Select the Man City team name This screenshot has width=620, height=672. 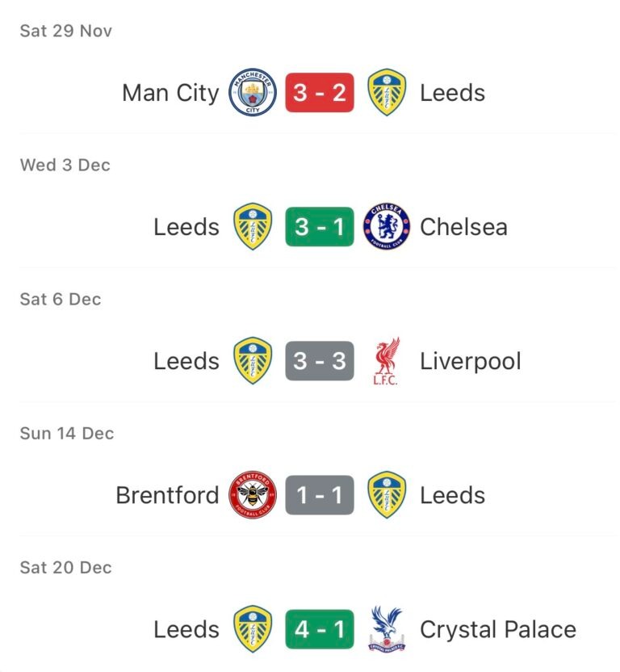pyautogui.click(x=170, y=93)
